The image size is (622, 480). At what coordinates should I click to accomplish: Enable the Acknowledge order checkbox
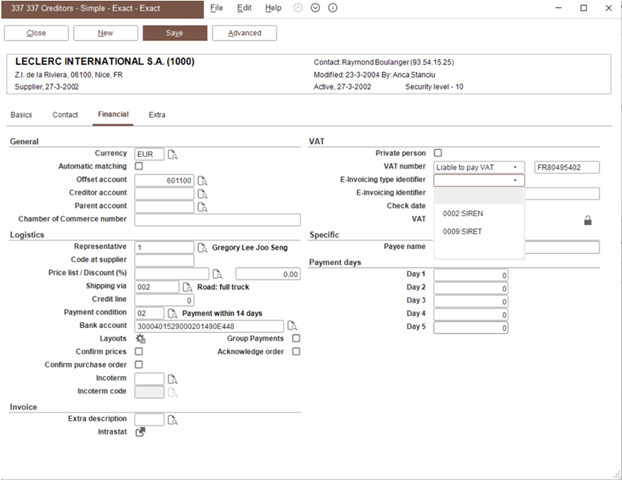point(296,351)
